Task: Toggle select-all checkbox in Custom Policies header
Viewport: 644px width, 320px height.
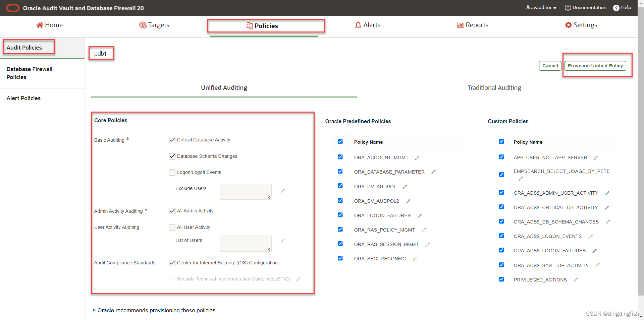Action: point(501,141)
